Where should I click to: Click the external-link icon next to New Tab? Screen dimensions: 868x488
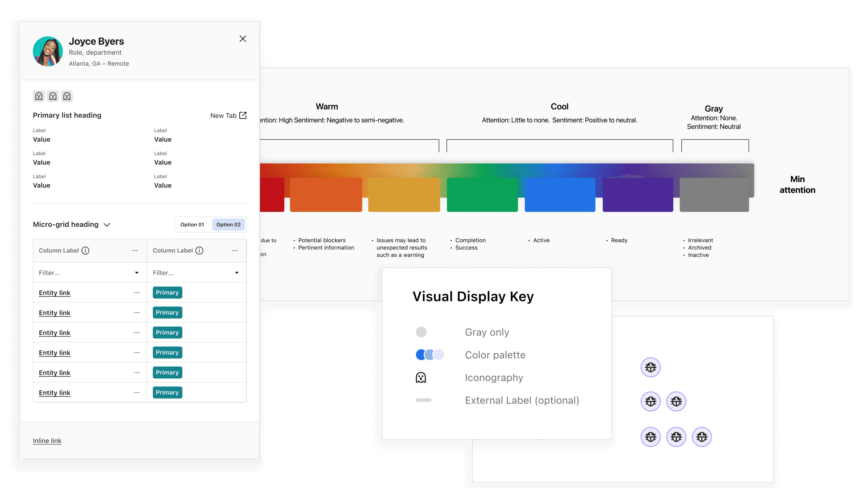243,115
